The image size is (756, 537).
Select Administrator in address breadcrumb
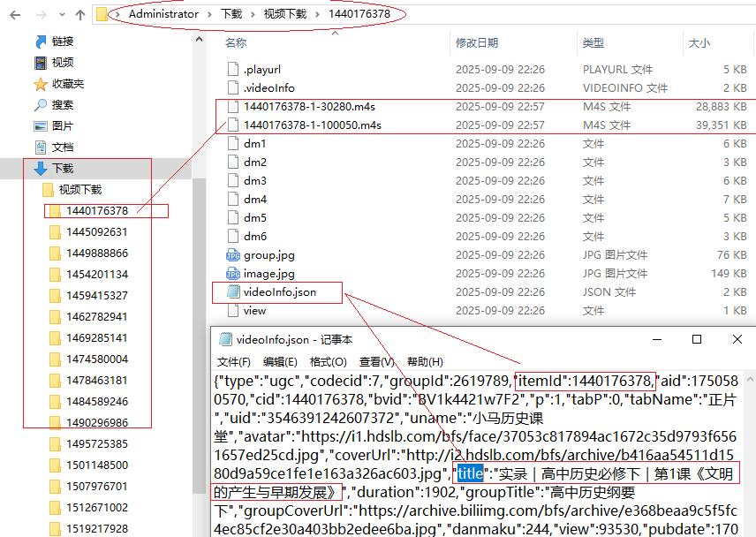coord(163,14)
